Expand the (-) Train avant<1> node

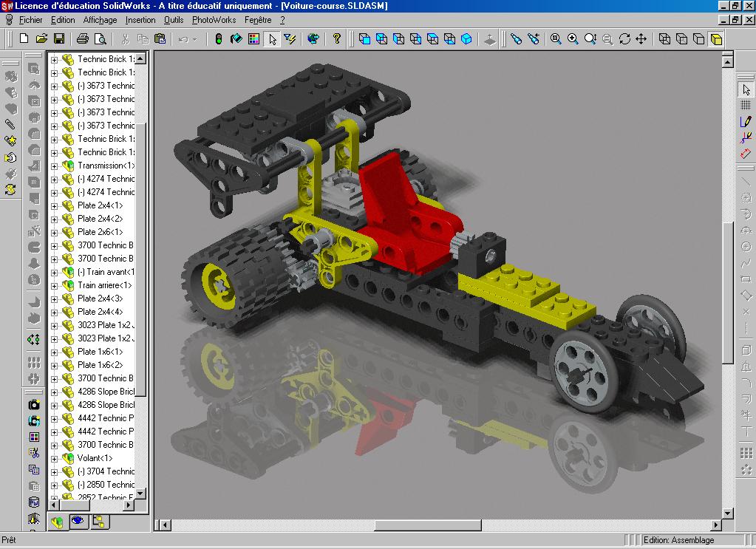click(54, 273)
